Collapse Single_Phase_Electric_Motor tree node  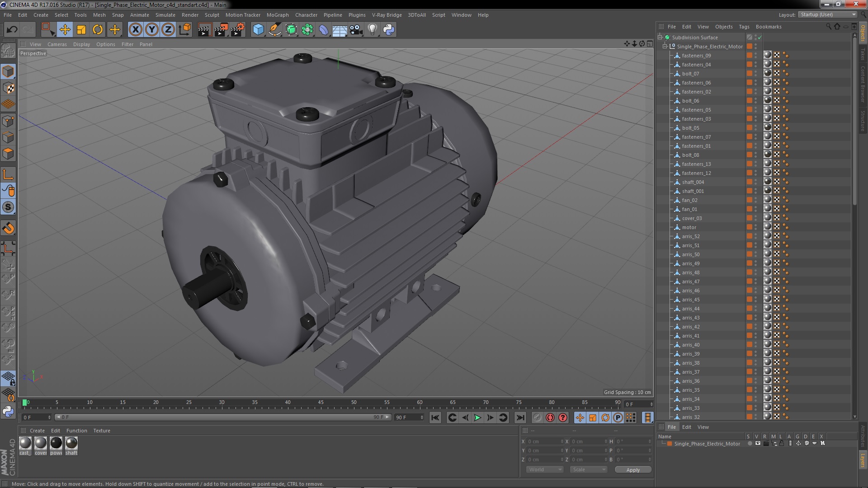click(x=665, y=47)
